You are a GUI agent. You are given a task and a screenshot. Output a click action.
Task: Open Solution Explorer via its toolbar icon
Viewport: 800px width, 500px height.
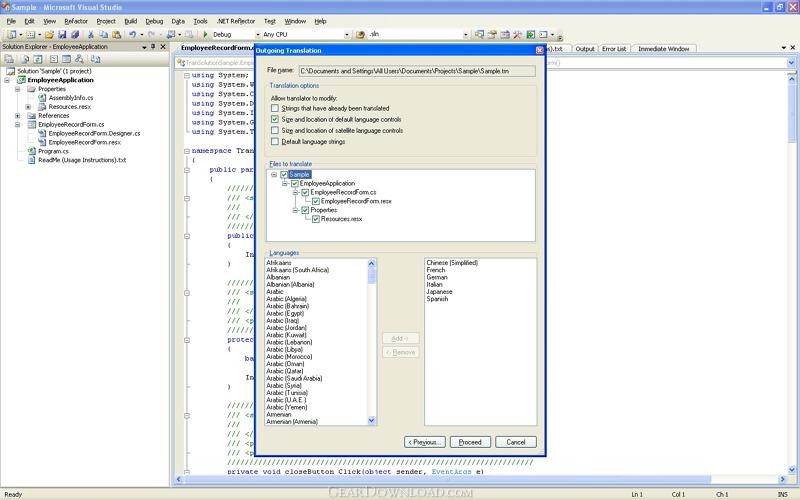(479, 34)
